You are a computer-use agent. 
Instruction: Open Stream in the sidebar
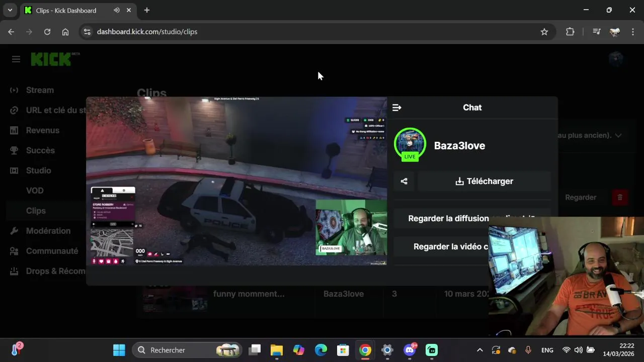pos(40,90)
